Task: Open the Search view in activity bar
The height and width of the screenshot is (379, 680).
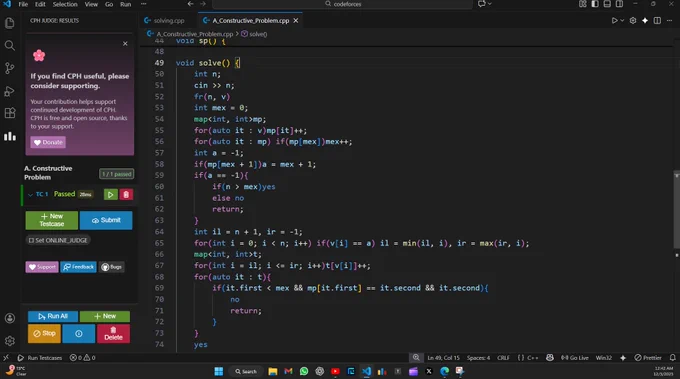Action: 10,46
